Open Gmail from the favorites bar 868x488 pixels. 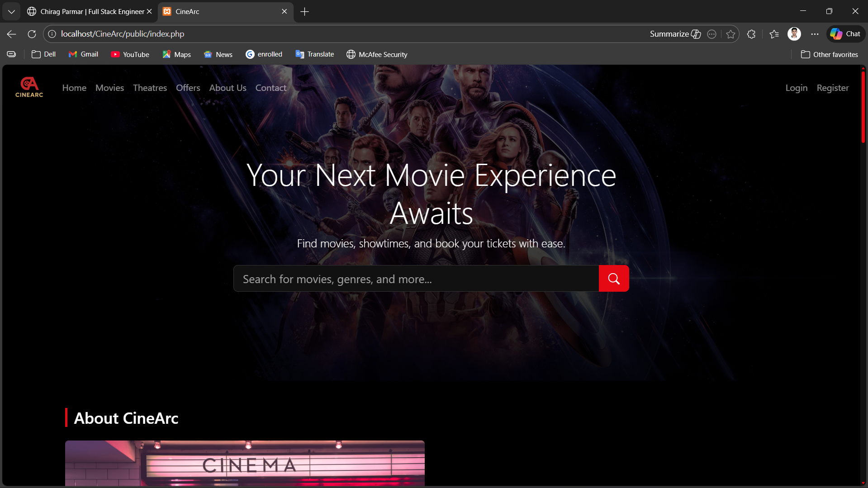[83, 54]
